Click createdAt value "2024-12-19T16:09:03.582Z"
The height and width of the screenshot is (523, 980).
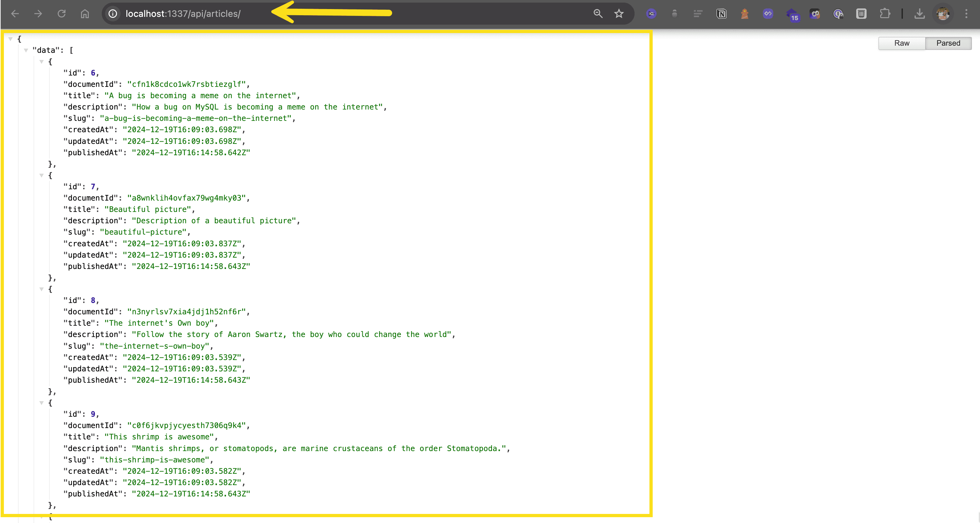point(182,471)
